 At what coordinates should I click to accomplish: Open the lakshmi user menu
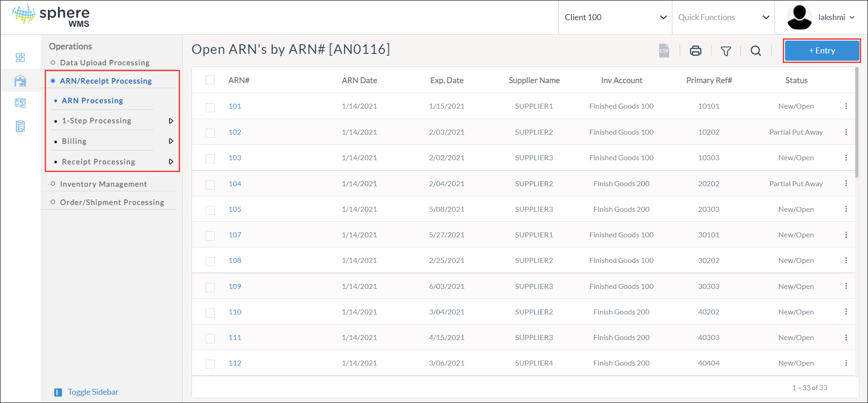coord(836,17)
